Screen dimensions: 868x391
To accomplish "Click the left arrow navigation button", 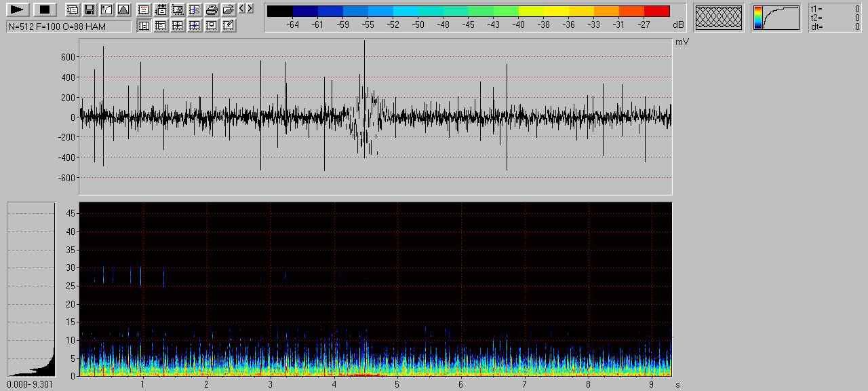I will (x=242, y=8).
